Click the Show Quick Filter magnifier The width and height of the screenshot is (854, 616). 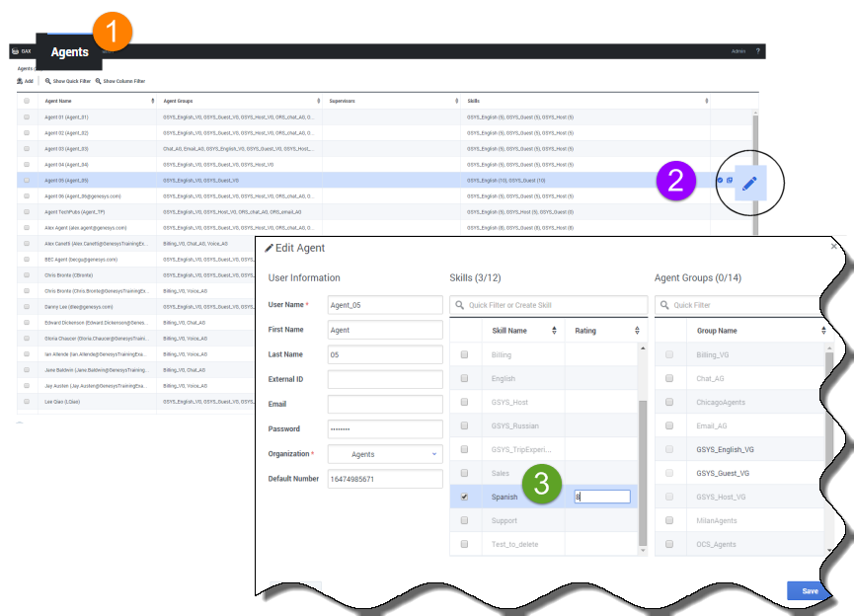[48, 81]
